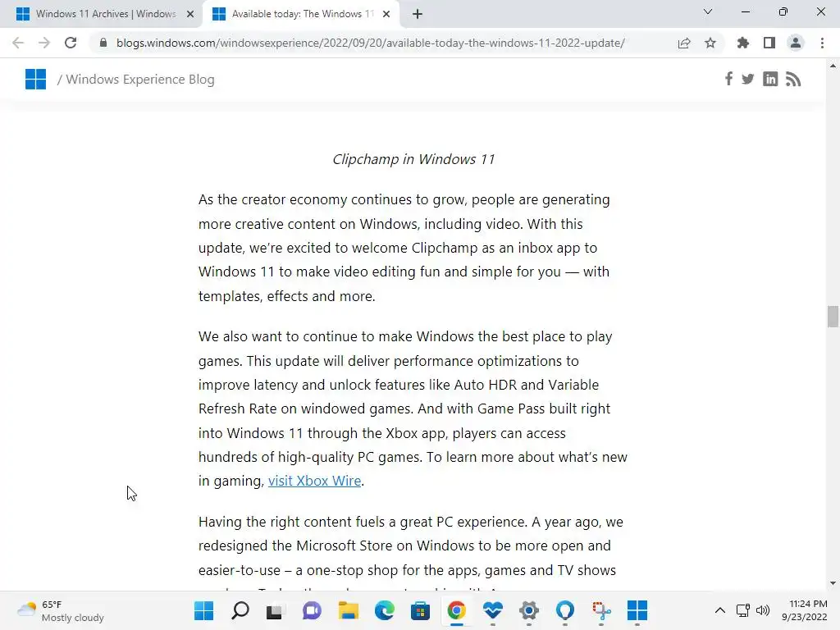Click the browser Forward arrow
This screenshot has height=630, width=840.
[x=44, y=43]
